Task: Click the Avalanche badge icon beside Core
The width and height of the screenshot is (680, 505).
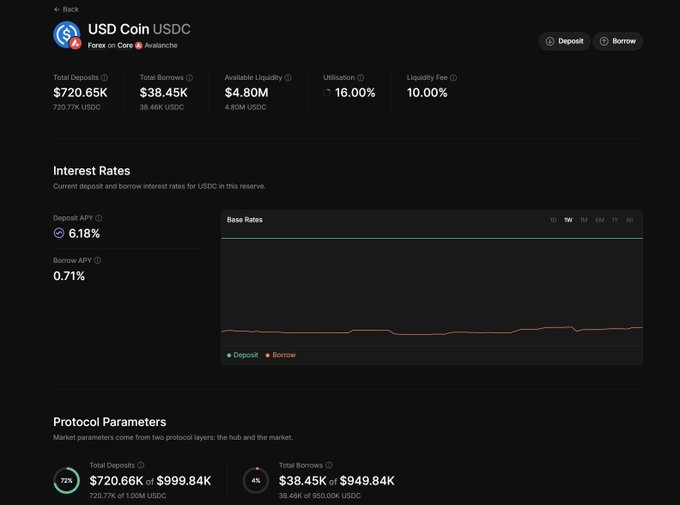Action: (x=138, y=46)
